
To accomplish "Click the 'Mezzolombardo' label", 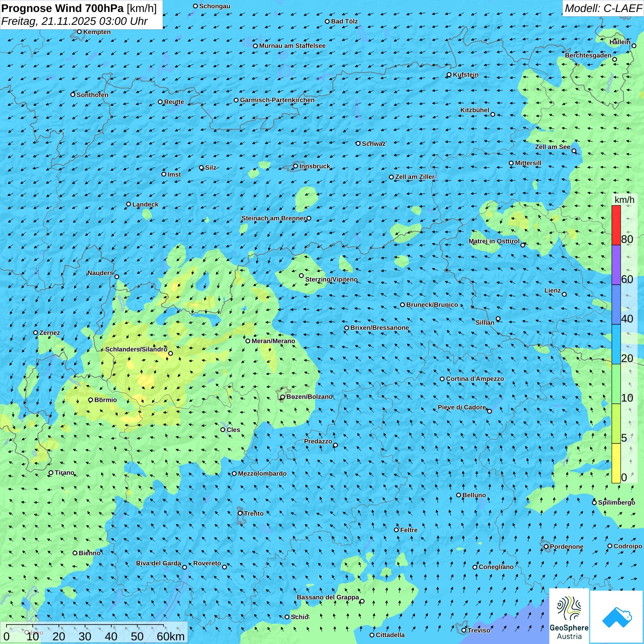I will [262, 473].
